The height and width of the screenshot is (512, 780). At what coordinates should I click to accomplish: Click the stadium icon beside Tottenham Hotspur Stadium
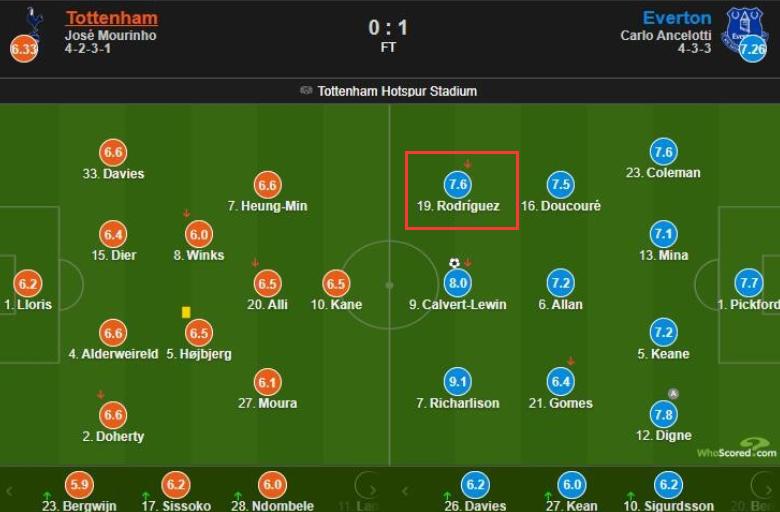pyautogui.click(x=306, y=91)
